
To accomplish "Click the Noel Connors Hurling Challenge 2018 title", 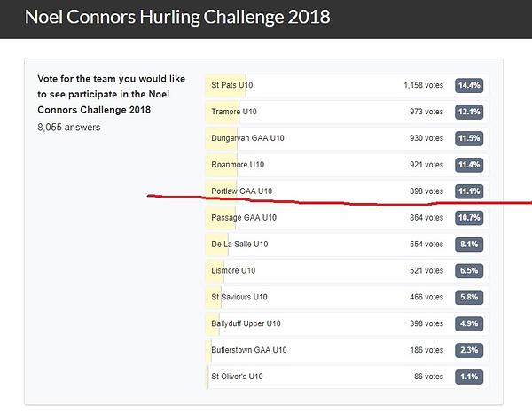I will [x=177, y=17].
